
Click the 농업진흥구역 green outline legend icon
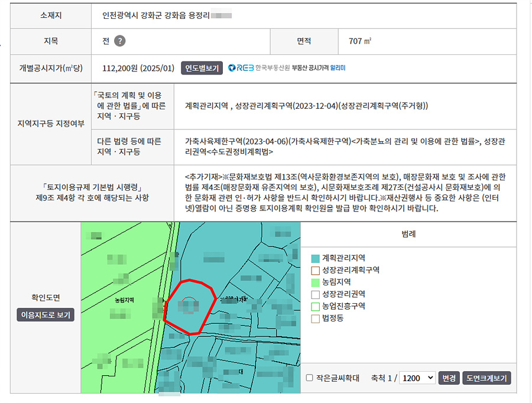click(315, 306)
